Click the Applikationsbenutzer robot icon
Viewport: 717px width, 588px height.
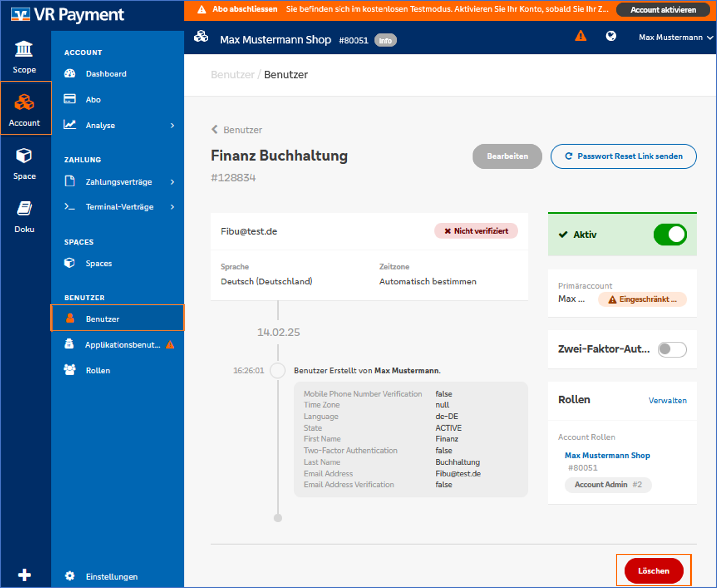tap(69, 344)
